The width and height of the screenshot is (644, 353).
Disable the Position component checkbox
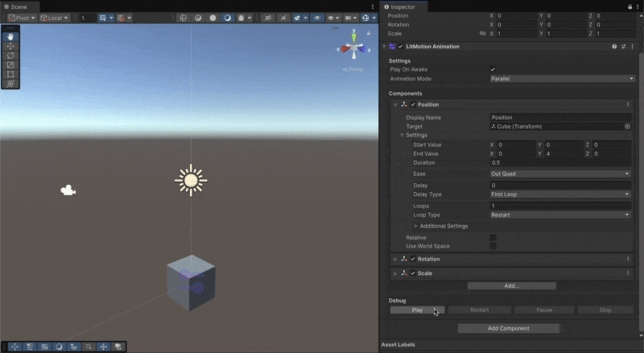413,105
